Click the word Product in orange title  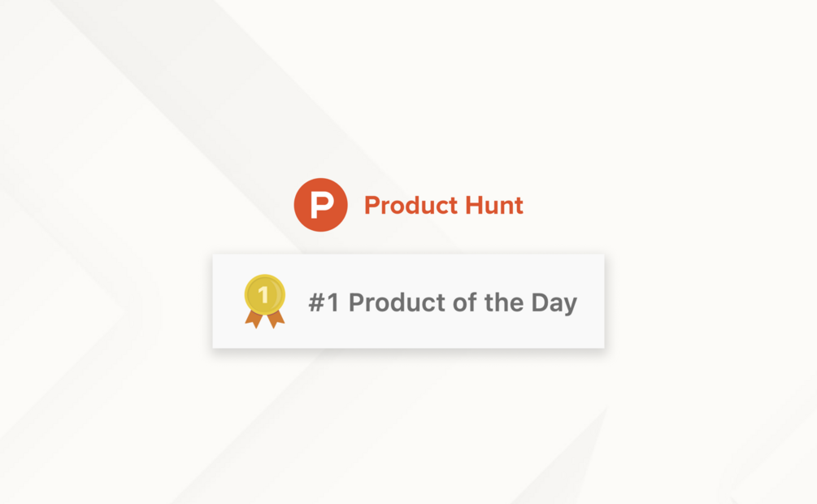tap(411, 206)
